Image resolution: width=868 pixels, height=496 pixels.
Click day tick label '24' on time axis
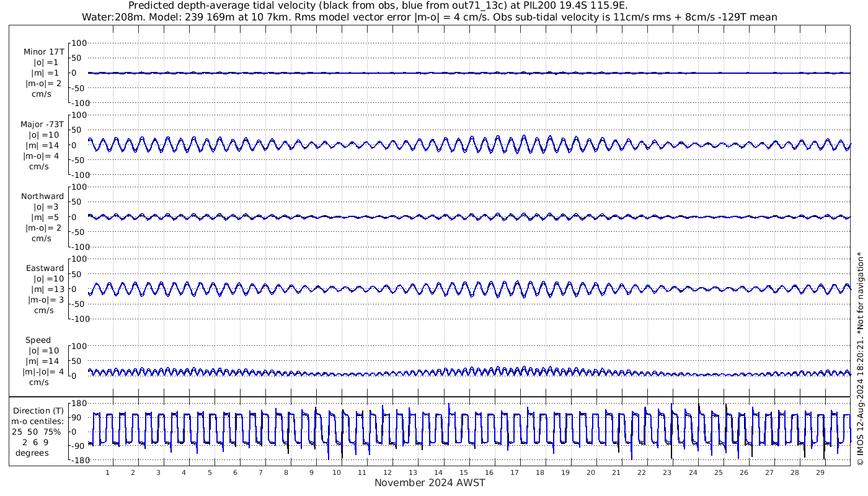click(x=693, y=472)
